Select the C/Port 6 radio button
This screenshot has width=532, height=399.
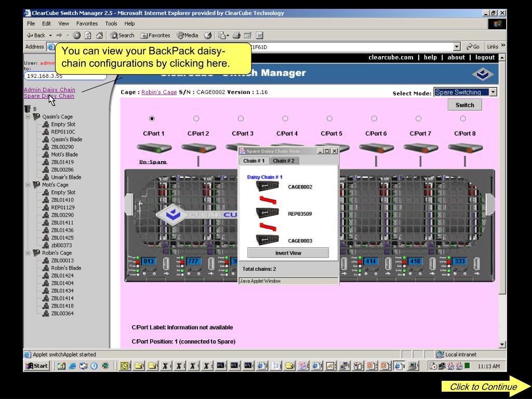tap(374, 118)
